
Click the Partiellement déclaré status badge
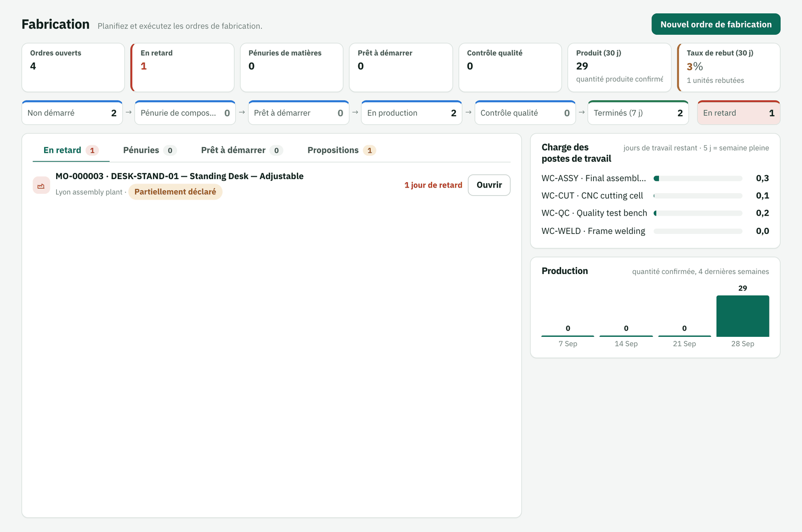(x=175, y=192)
